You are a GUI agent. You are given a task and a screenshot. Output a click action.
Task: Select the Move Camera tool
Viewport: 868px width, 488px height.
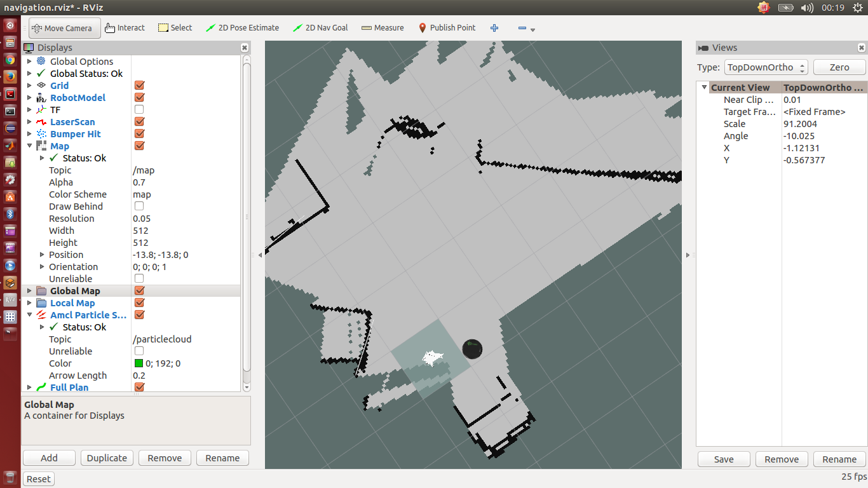(x=64, y=28)
